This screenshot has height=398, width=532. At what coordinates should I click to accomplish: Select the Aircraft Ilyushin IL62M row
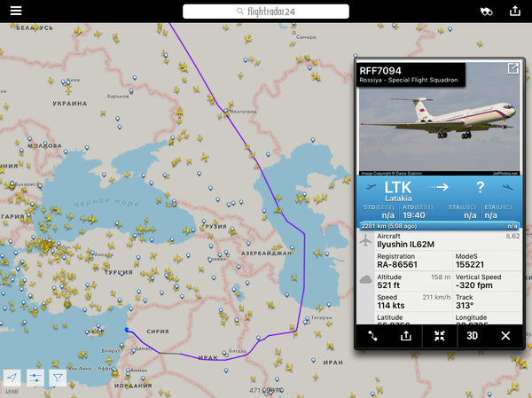point(448,240)
